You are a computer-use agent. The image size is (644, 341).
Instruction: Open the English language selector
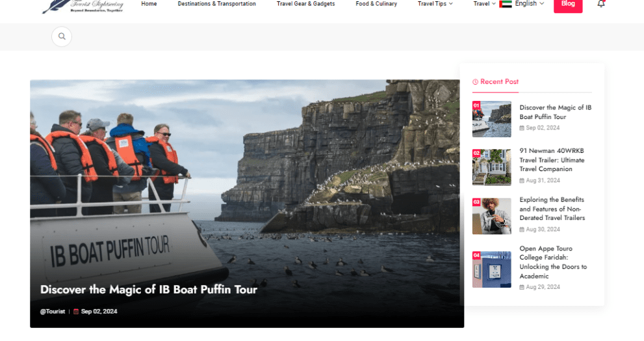pos(529,4)
